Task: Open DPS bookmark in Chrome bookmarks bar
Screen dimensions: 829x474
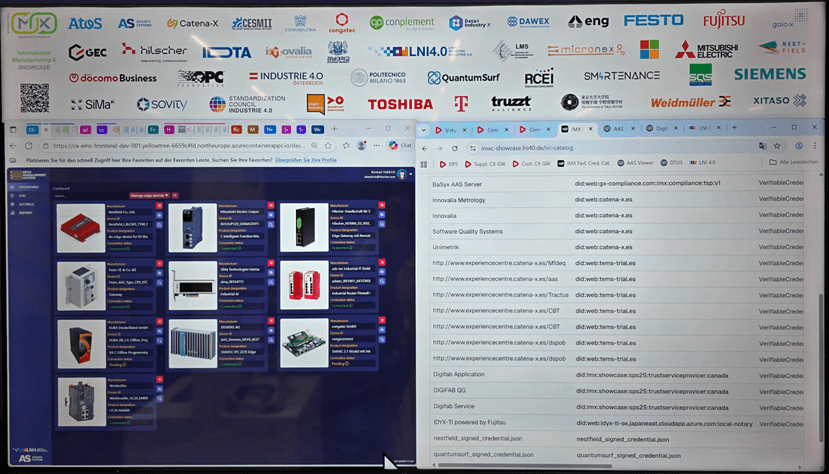Action: 448,164
